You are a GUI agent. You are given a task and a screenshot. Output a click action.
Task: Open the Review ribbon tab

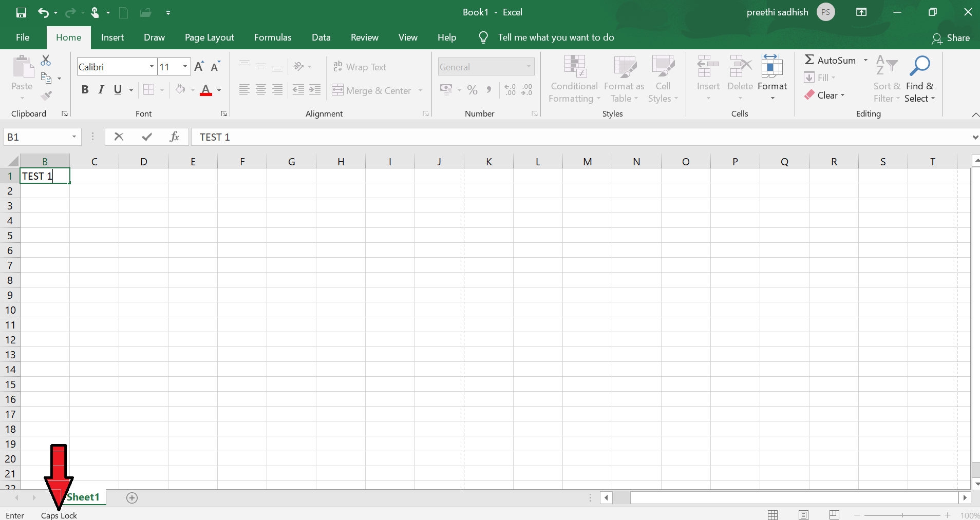point(364,37)
